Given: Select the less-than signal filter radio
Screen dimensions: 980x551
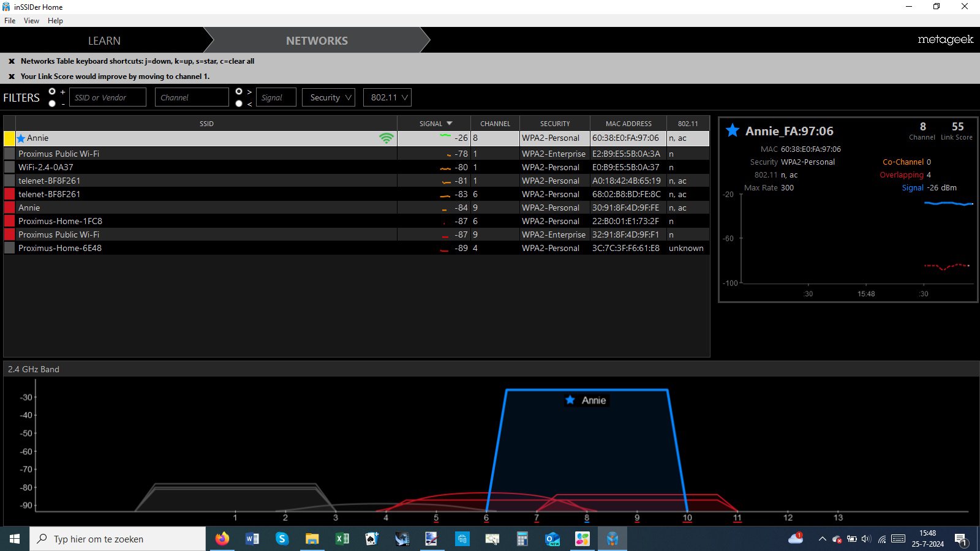Looking at the screenshot, I should pos(239,103).
